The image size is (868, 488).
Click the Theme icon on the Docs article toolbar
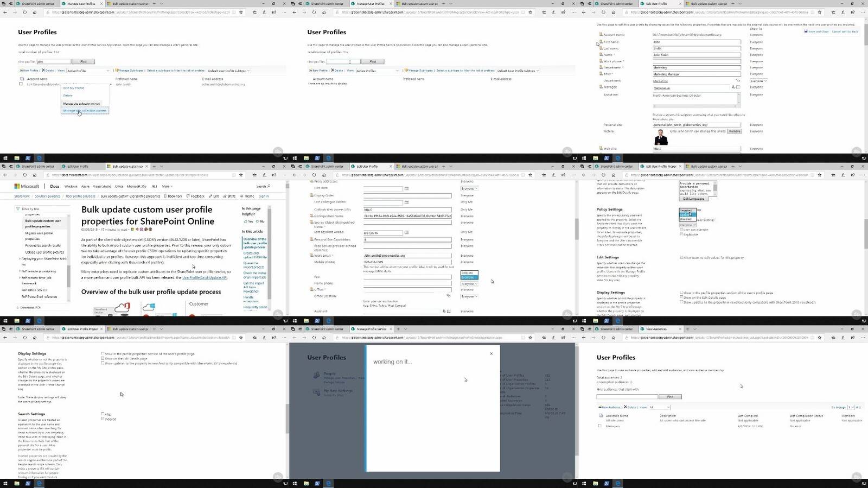[242, 196]
